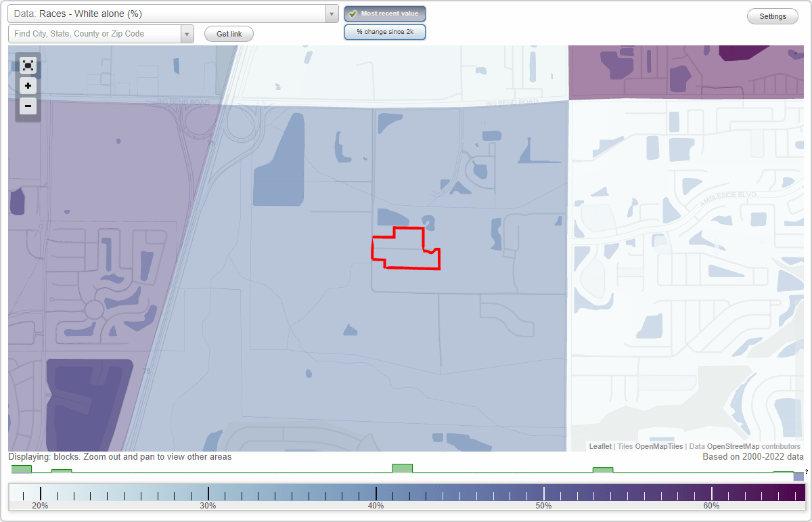812x522 pixels.
Task: Open the Data dropdown arrow
Action: tap(331, 13)
